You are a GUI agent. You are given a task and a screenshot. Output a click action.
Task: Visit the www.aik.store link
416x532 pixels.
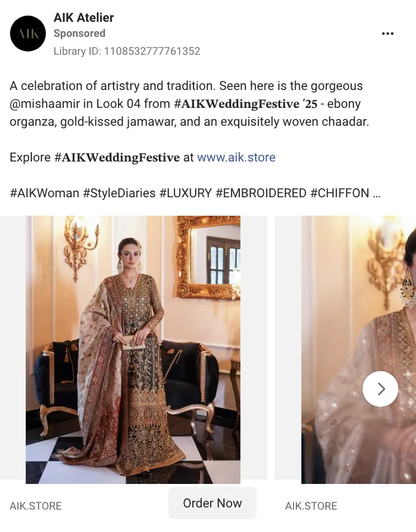tap(236, 158)
